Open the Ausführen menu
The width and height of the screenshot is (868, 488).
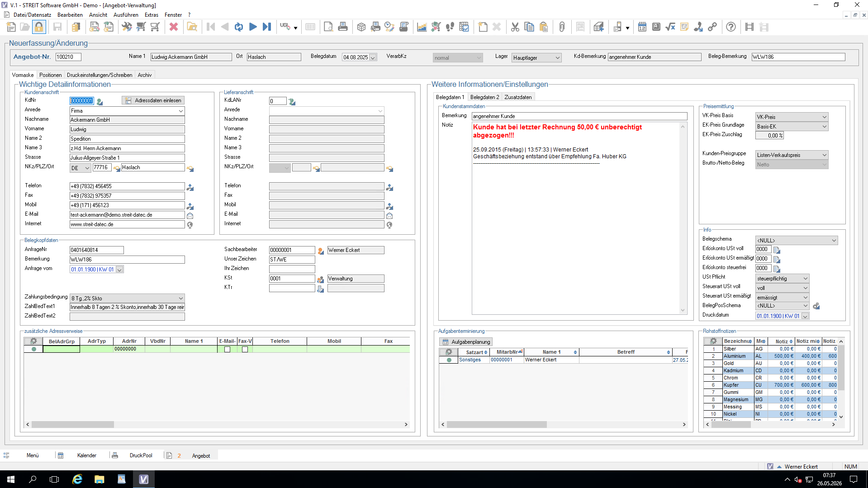(x=126, y=15)
